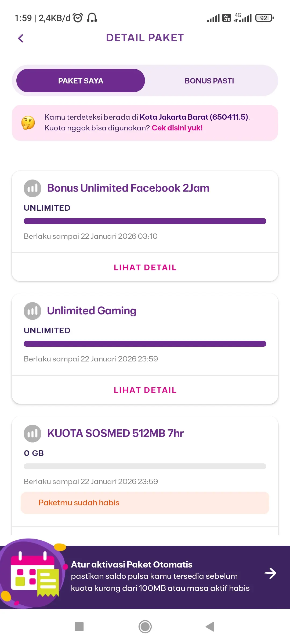The height and width of the screenshot is (644, 290).
Task: Tap the Unlimited Gaming quota progress bar
Action: pos(145,344)
